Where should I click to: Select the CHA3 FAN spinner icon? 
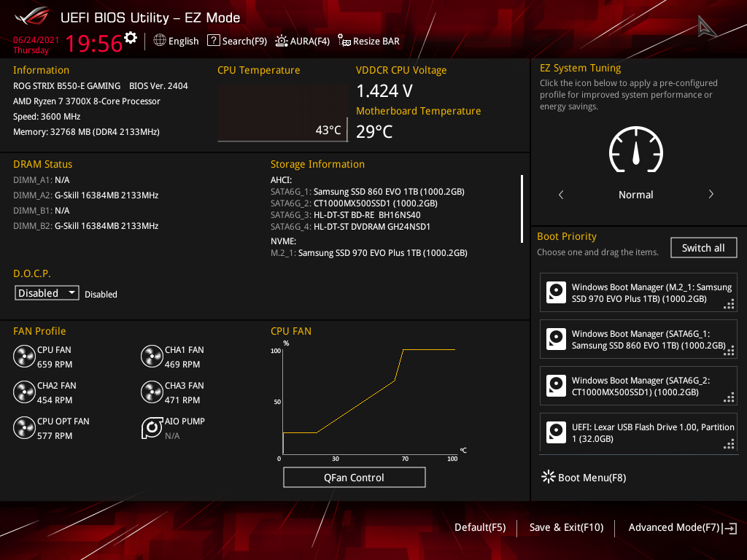click(152, 392)
